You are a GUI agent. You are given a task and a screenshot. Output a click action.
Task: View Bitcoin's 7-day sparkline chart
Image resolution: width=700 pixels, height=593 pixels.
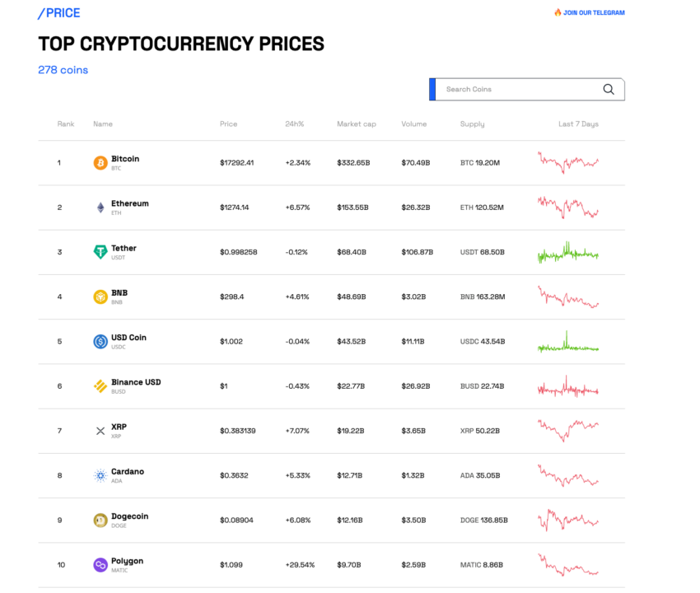click(x=568, y=162)
